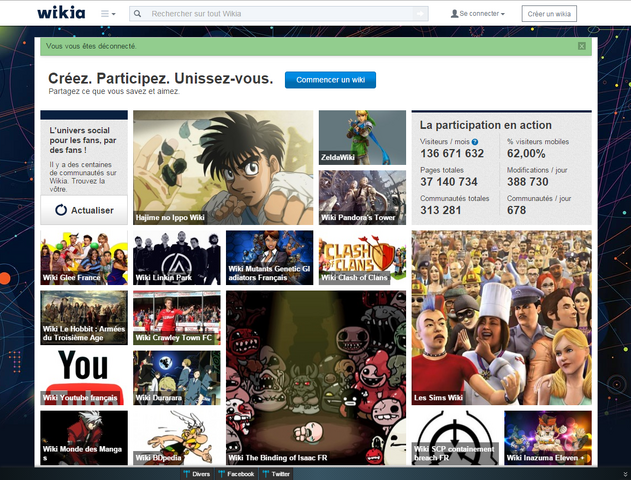
Task: Open Wiki Clash of Clans thumbnail
Action: [x=362, y=258]
